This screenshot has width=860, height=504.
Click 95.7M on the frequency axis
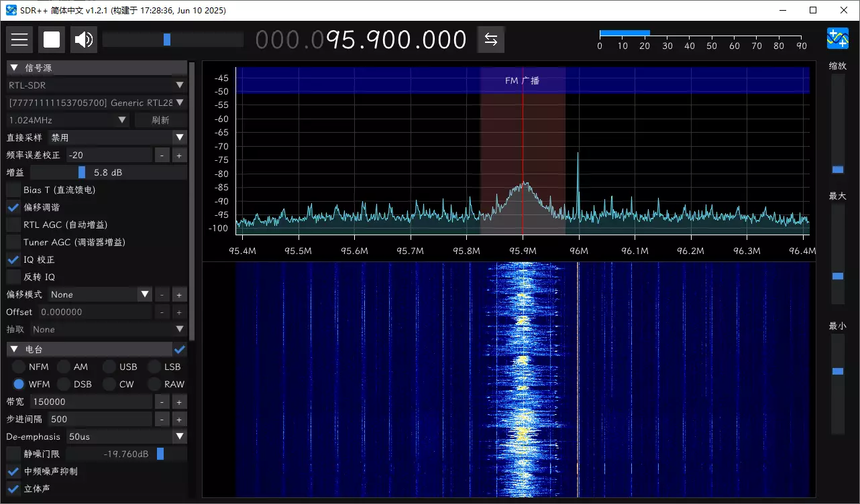(410, 251)
